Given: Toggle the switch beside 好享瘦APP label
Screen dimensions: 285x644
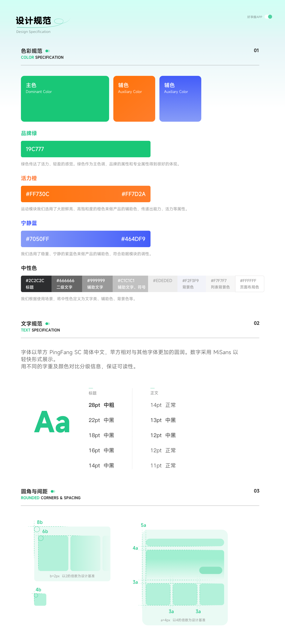Looking at the screenshot, I should (268, 17).
